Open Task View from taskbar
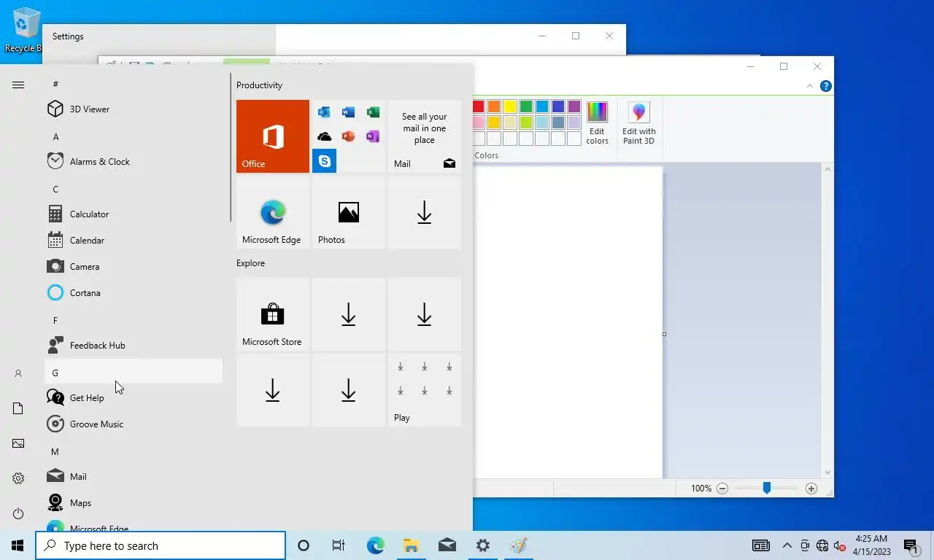Image resolution: width=934 pixels, height=560 pixels. coord(339,545)
